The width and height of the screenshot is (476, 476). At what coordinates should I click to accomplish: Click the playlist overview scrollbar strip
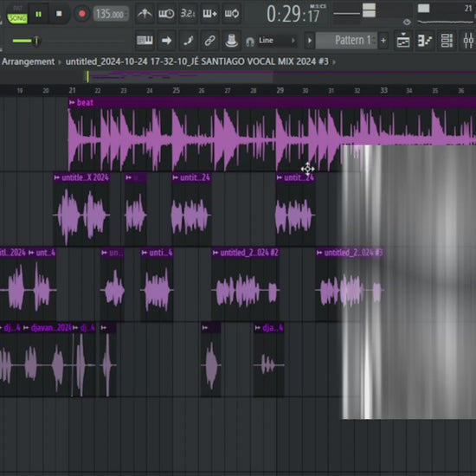click(x=238, y=77)
